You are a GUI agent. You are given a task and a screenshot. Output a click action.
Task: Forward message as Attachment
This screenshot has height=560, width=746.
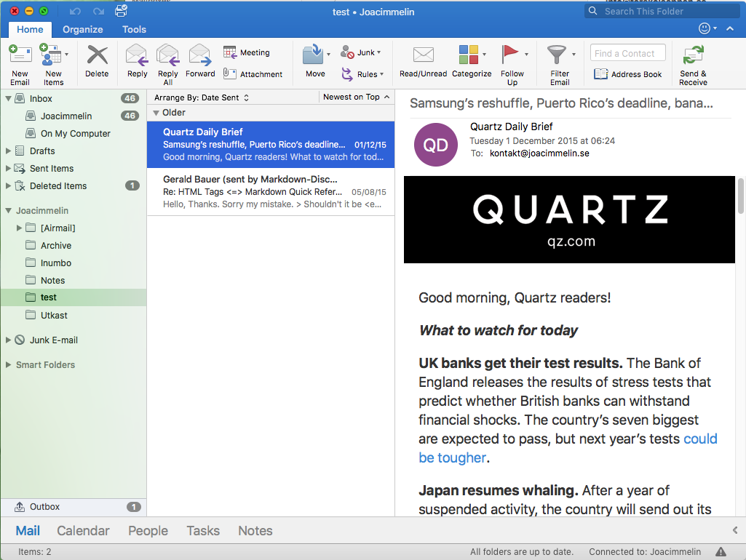pos(253,73)
